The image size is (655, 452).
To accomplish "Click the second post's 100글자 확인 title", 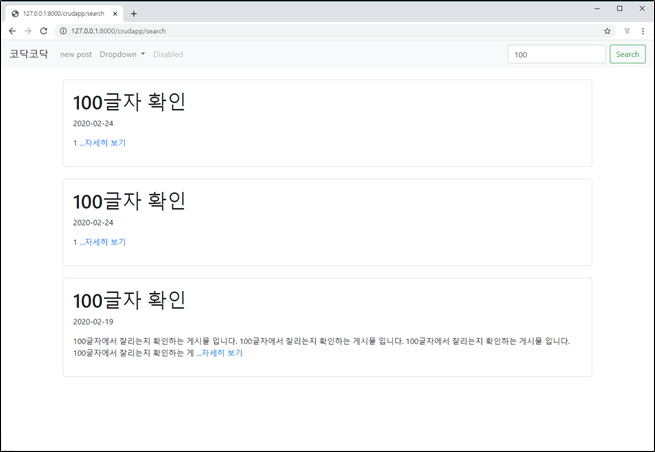I will tap(129, 201).
